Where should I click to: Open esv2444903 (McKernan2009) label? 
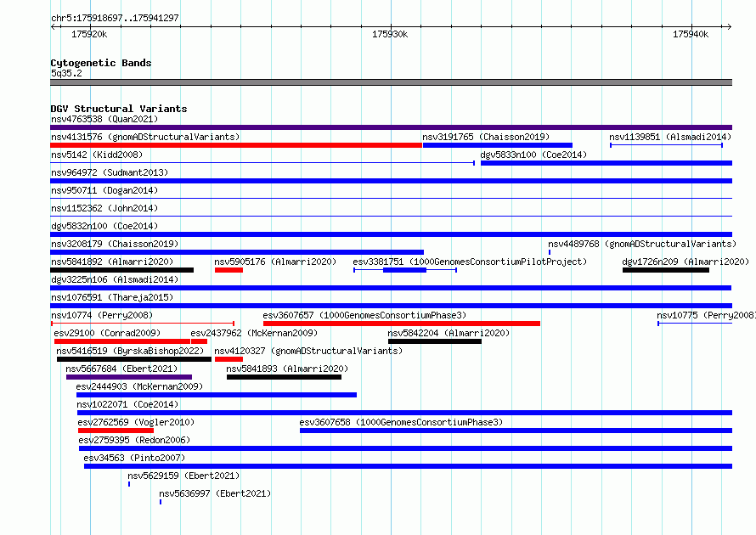click(139, 386)
